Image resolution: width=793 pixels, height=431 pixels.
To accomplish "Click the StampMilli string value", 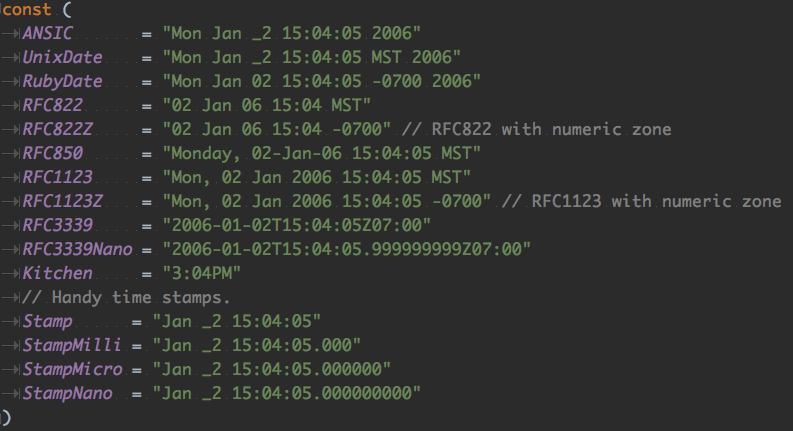I will tap(257, 345).
